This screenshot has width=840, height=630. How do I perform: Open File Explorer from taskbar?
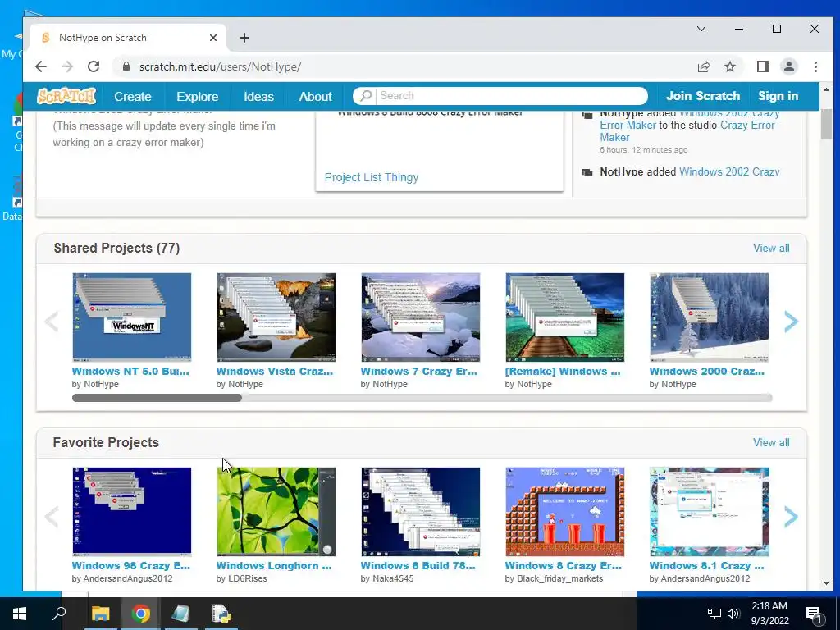tap(100, 614)
